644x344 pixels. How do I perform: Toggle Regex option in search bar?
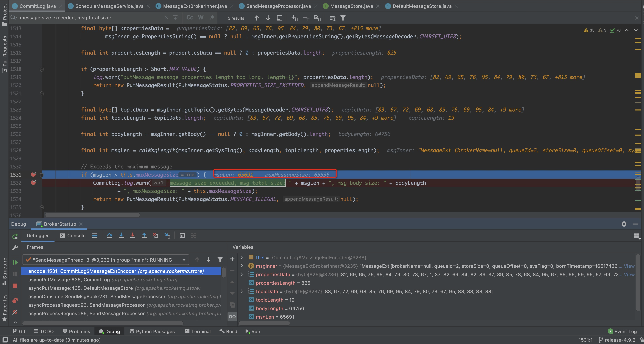(212, 18)
